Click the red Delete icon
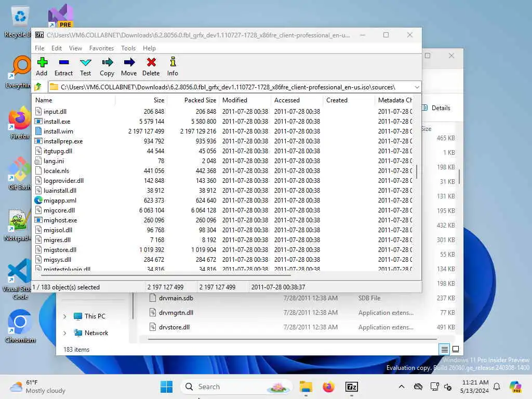The width and height of the screenshot is (532, 399). tap(151, 66)
